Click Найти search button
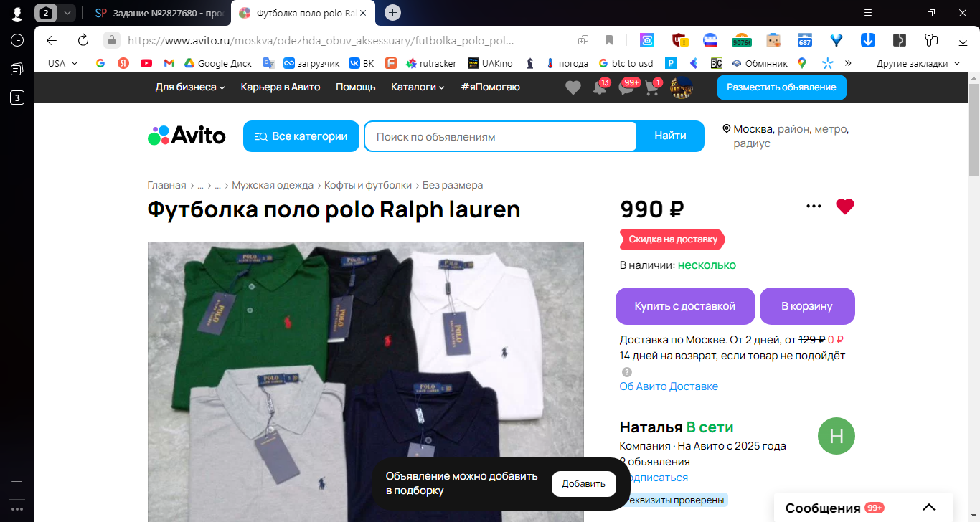 coord(670,136)
